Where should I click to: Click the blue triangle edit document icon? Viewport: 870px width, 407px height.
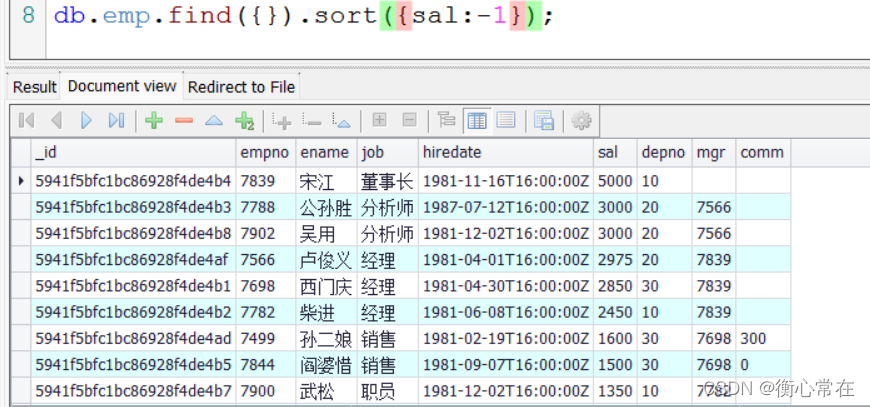tap(214, 120)
